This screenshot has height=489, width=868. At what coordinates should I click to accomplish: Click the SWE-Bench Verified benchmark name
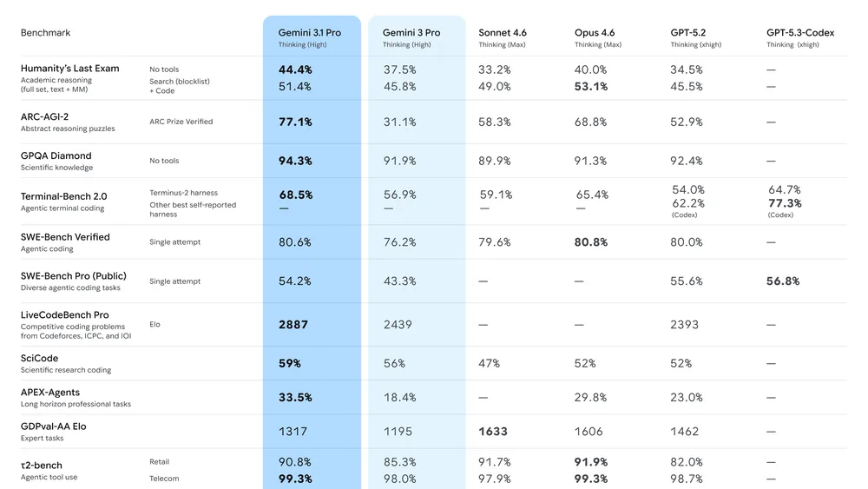tap(65, 237)
